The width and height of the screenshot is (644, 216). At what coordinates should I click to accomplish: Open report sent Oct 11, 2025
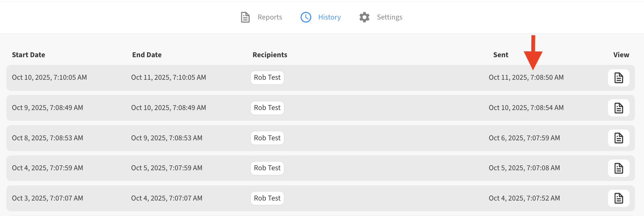coord(618,78)
